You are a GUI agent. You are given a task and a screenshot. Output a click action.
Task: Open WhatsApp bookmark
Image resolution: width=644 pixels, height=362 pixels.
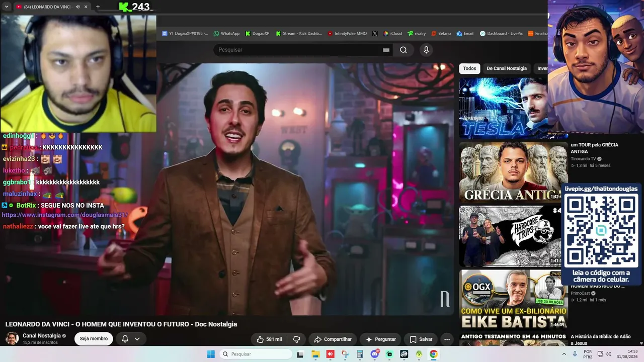click(226, 34)
